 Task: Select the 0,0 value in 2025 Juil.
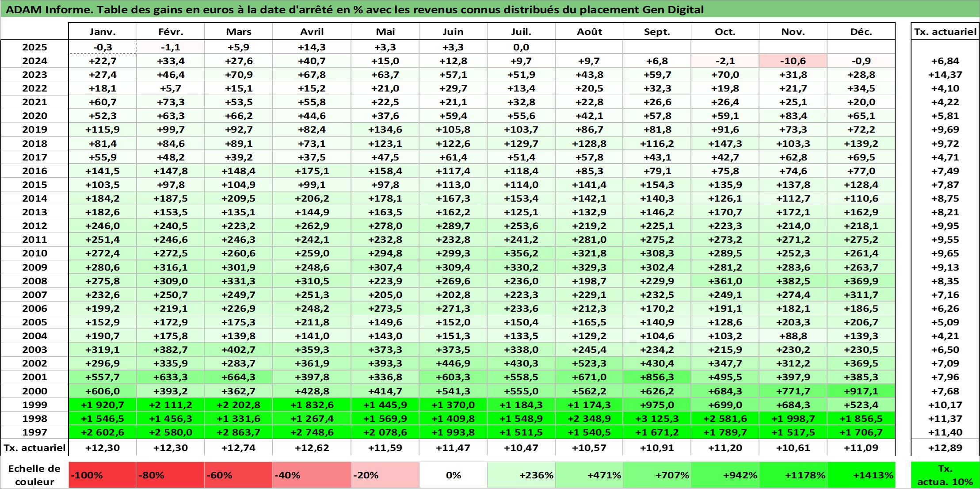[x=521, y=47]
